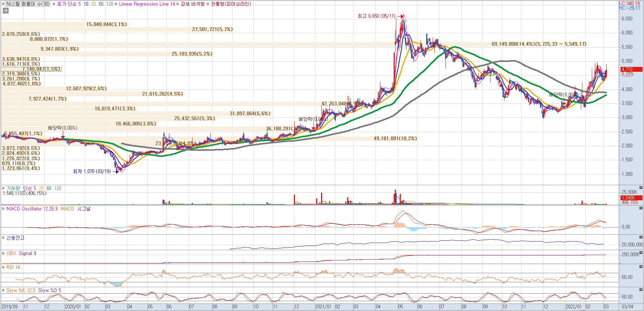Click the Slow %K 12,5 label
Viewport: 644px width, 311px height.
(x=21, y=290)
